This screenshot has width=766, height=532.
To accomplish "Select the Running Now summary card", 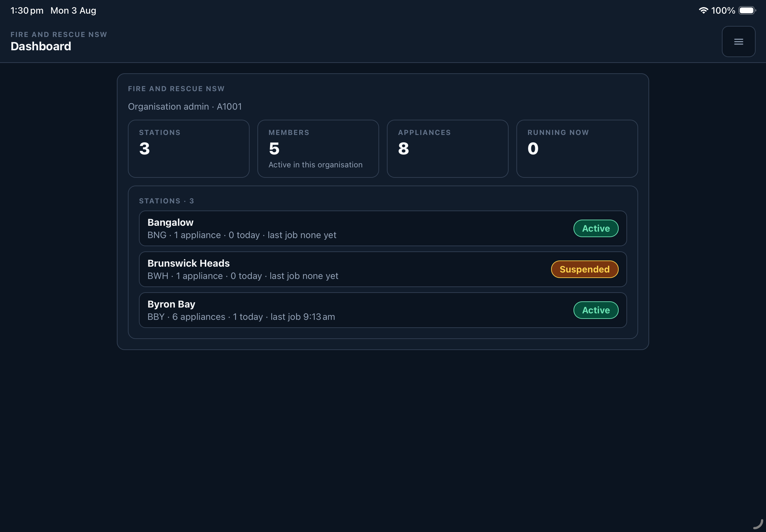I will (576, 149).
